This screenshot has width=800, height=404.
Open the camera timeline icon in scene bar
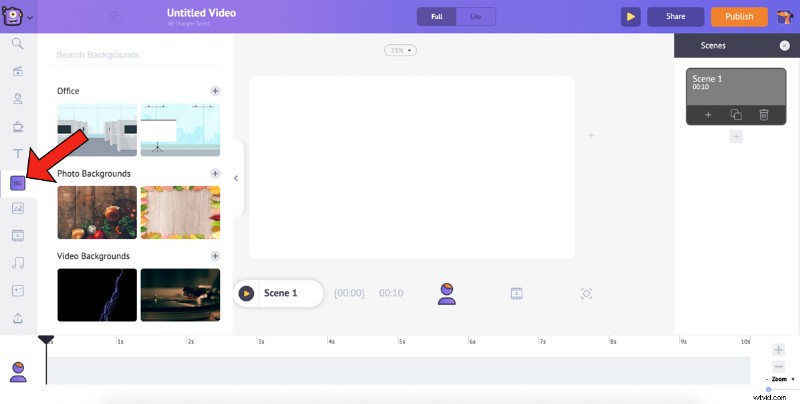click(586, 293)
